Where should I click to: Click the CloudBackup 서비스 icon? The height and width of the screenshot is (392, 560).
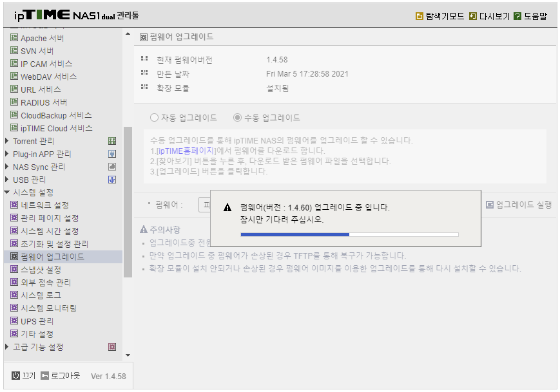[x=14, y=115]
